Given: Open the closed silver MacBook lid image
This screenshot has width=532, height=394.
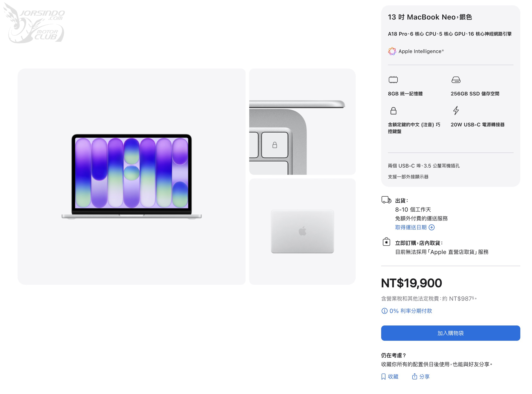Looking at the screenshot, I should coord(302,231).
